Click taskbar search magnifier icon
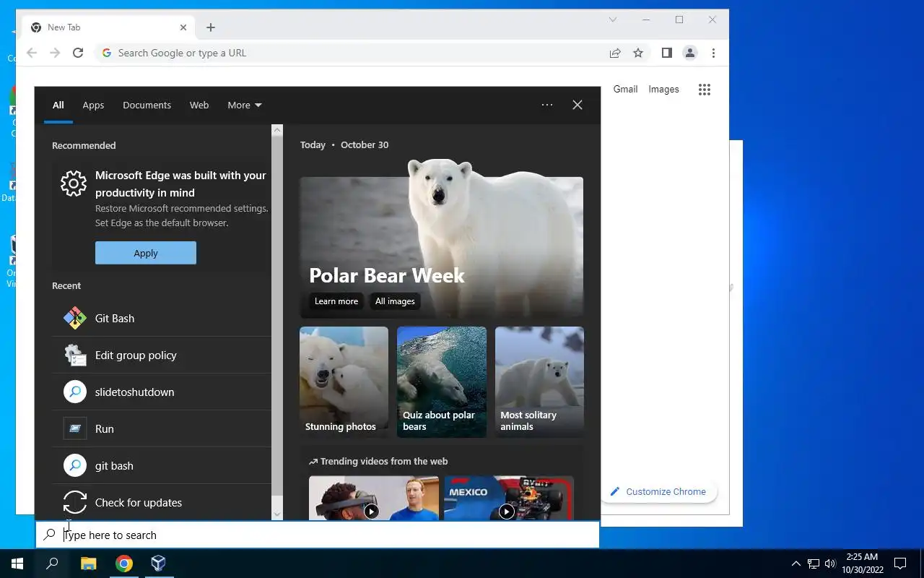 point(52,564)
